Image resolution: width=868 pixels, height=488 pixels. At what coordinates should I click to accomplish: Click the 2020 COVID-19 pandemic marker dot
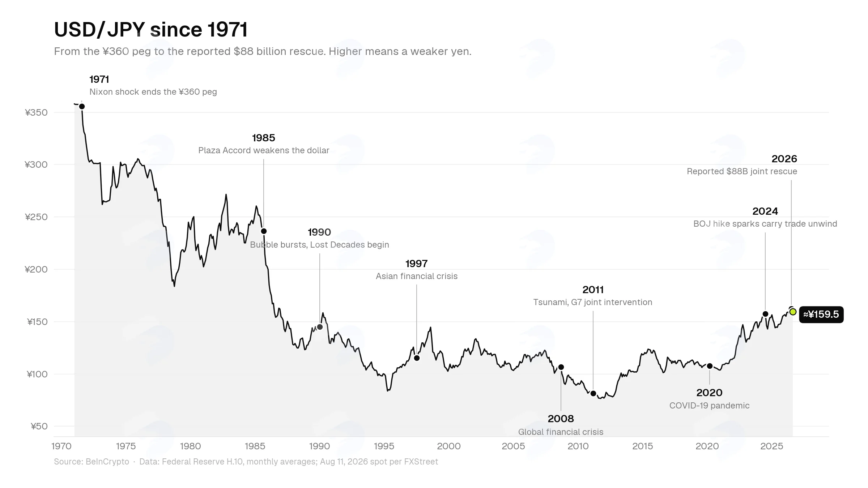[710, 366]
